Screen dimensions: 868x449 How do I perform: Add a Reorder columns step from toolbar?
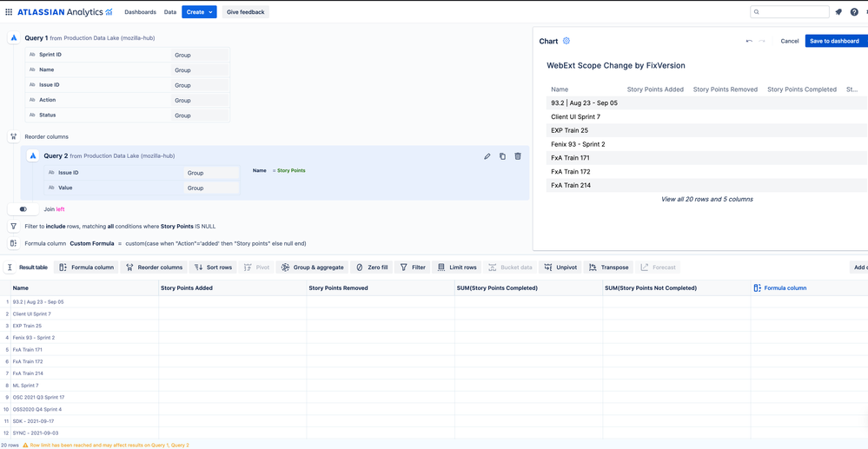154,267
